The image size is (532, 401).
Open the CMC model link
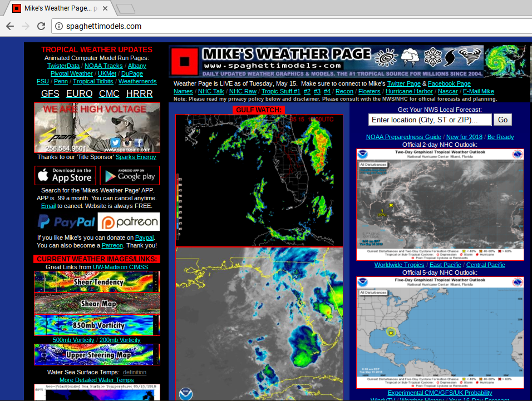coord(109,93)
